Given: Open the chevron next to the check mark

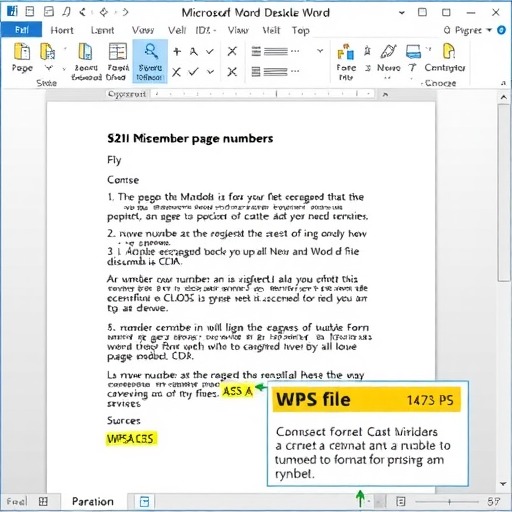Looking at the screenshot, I should point(210,72).
